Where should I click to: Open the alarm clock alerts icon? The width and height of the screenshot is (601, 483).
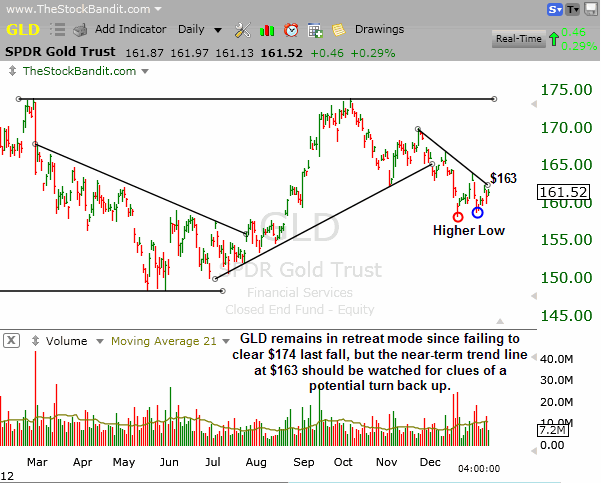click(291, 30)
